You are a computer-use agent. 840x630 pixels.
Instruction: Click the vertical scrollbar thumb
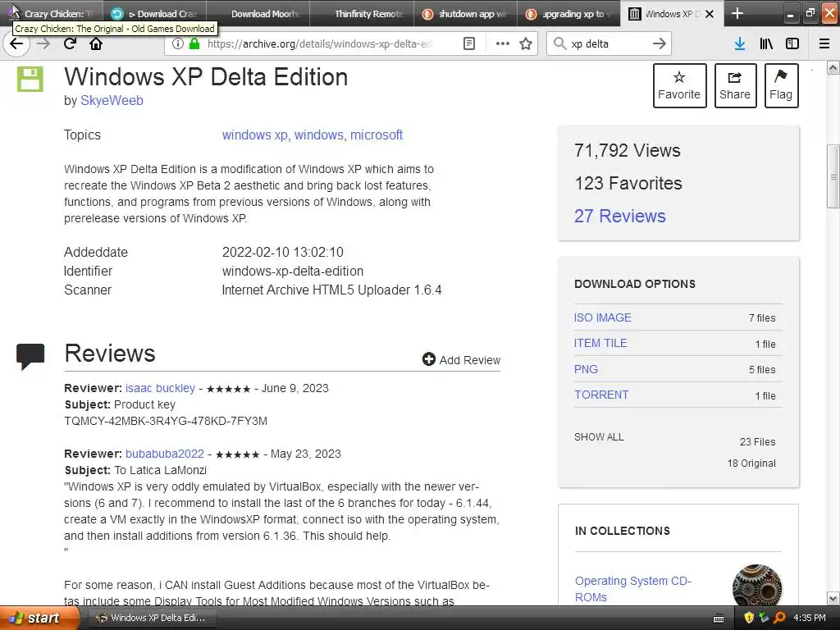click(x=833, y=176)
